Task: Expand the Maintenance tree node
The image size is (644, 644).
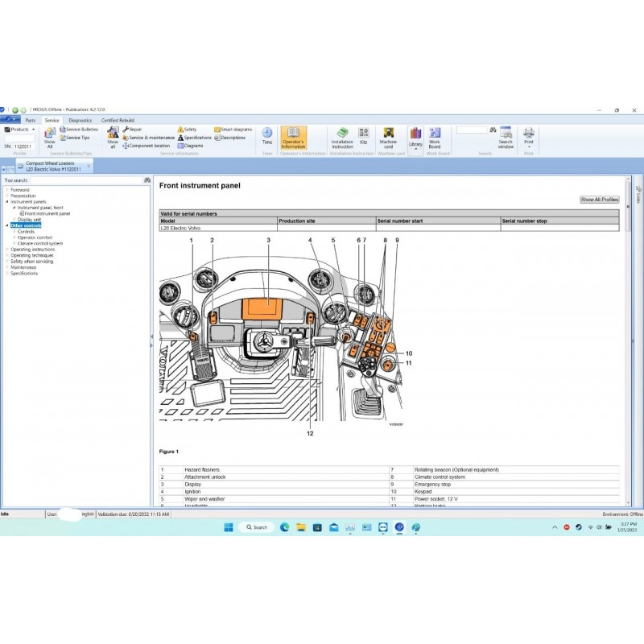Action: click(6, 268)
